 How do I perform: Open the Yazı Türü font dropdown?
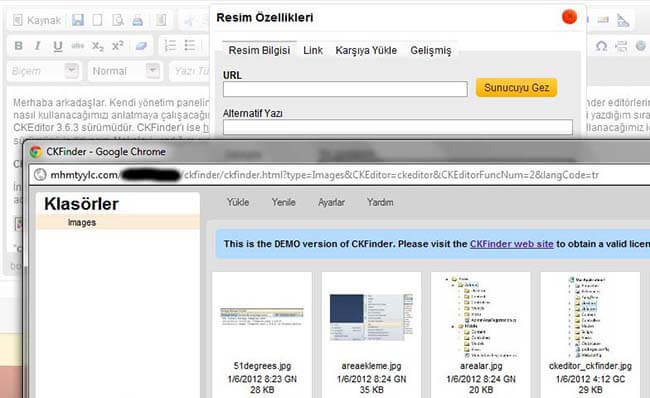189,71
